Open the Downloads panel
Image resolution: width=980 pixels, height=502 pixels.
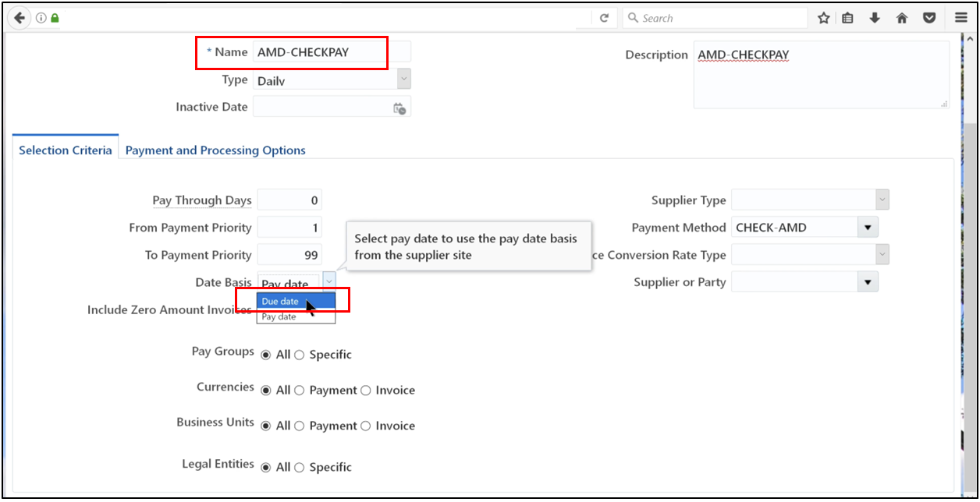point(875,17)
